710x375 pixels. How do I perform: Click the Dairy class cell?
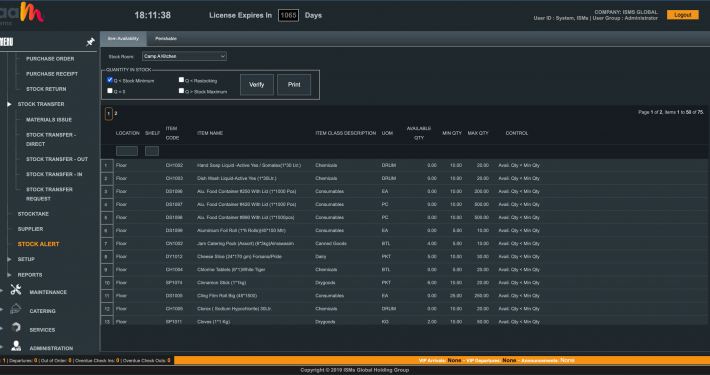[x=321, y=257]
